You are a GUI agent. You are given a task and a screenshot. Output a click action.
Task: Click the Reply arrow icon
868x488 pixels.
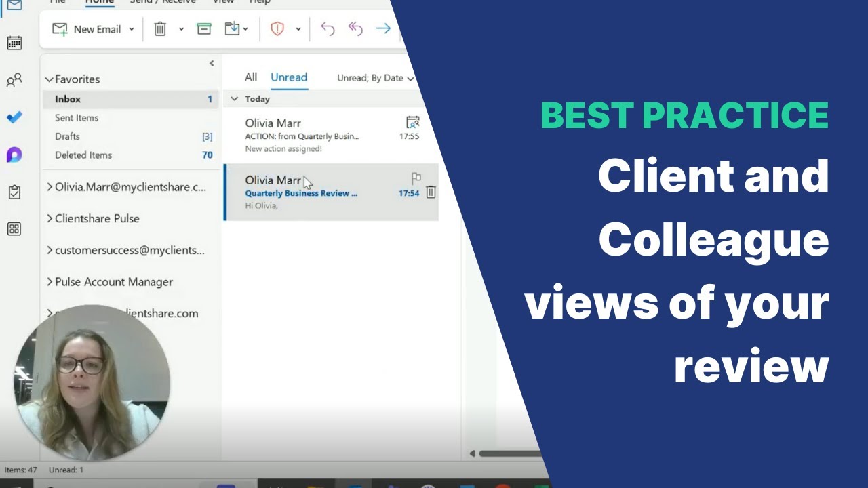pyautogui.click(x=328, y=29)
